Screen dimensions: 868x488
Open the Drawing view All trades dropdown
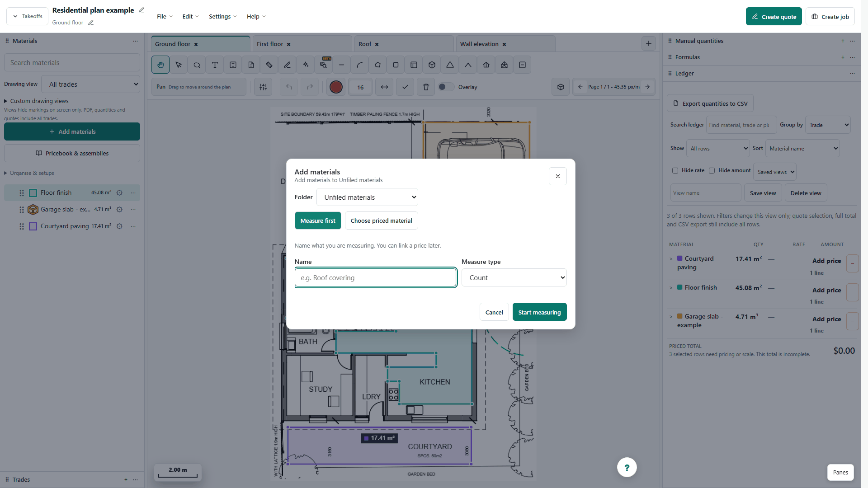90,84
